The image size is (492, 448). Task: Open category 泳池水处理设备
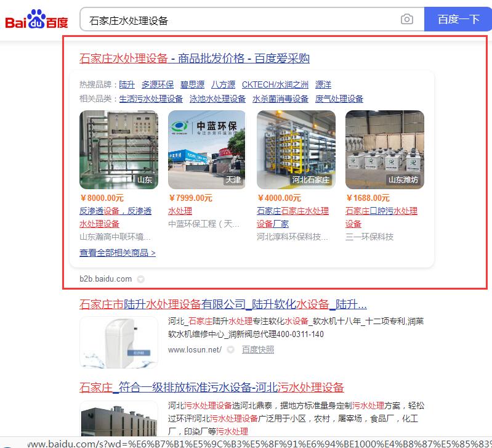coord(217,99)
